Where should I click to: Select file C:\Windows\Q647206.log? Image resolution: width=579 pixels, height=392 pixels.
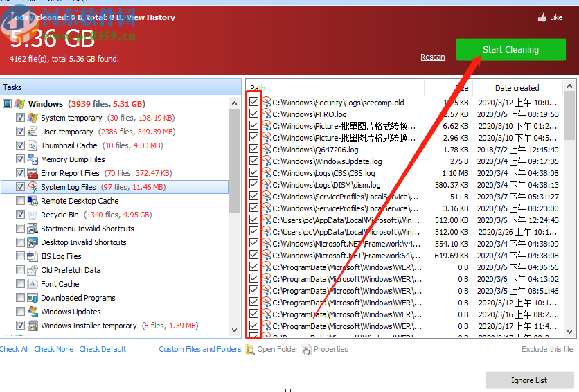coord(315,150)
